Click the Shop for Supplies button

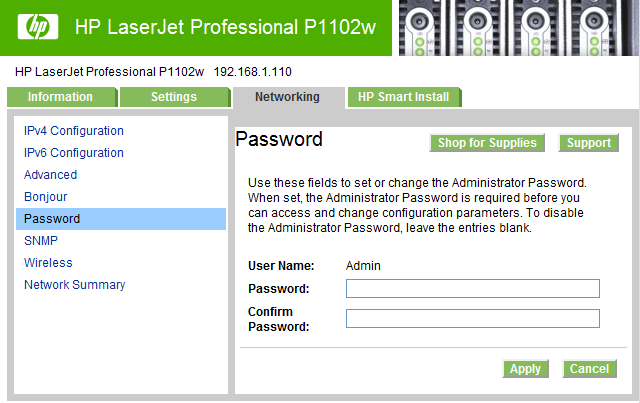pyautogui.click(x=487, y=143)
